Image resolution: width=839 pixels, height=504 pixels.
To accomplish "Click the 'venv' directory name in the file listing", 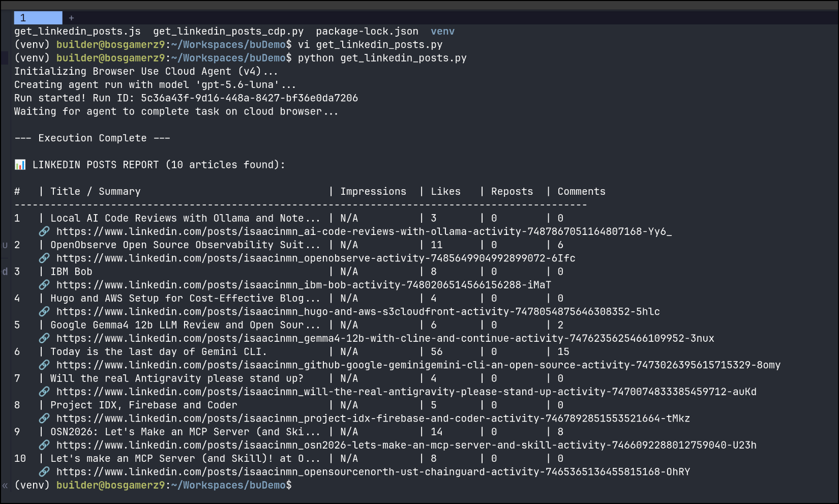I will (442, 32).
